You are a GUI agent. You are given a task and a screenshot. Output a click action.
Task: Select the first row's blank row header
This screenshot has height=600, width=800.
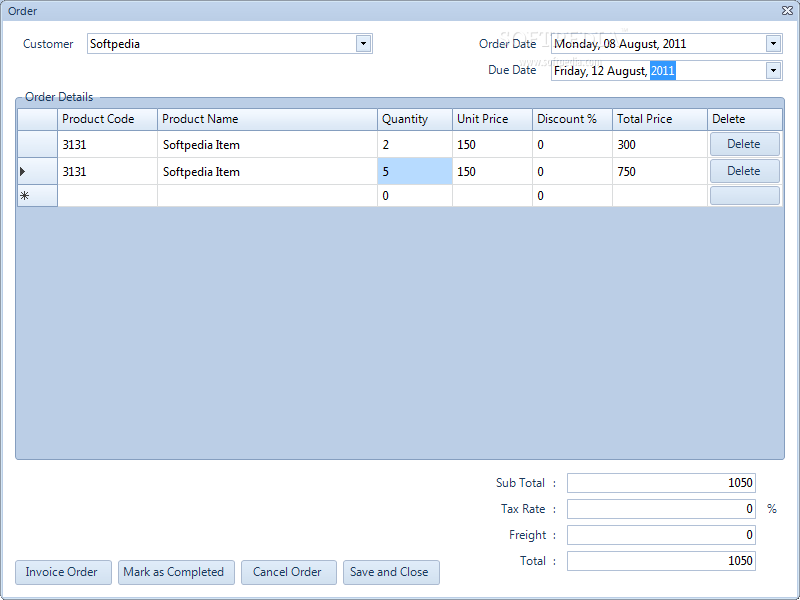pyautogui.click(x=37, y=144)
